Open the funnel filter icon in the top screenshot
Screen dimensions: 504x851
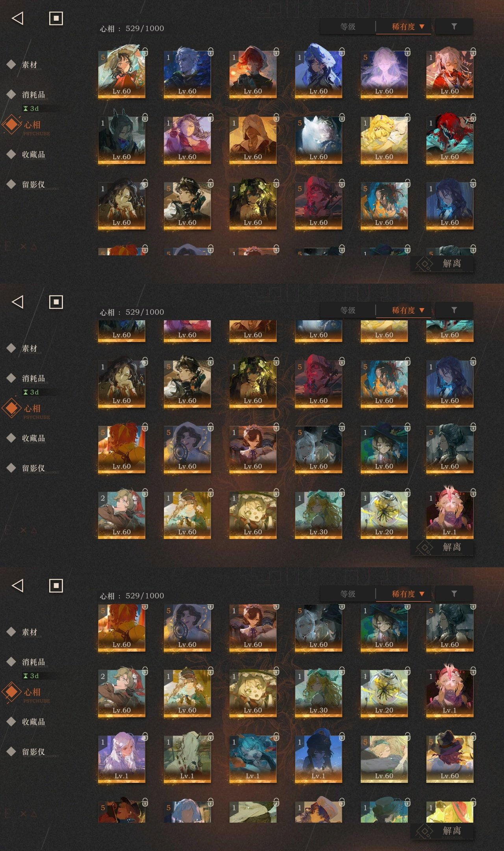coord(454,26)
